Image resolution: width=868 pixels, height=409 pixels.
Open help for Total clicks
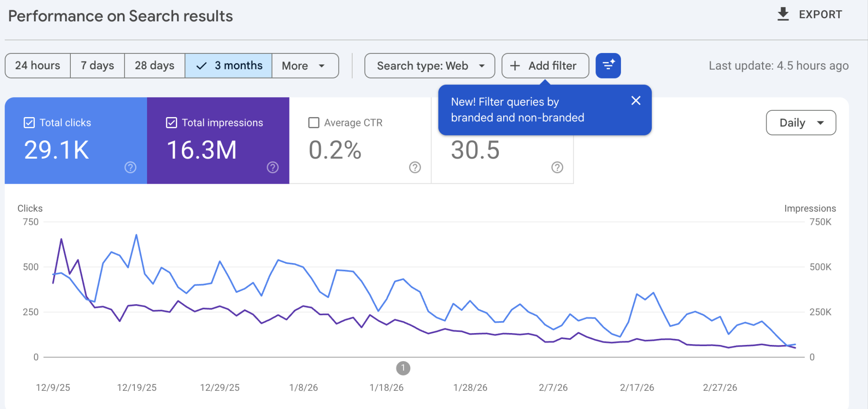click(131, 168)
